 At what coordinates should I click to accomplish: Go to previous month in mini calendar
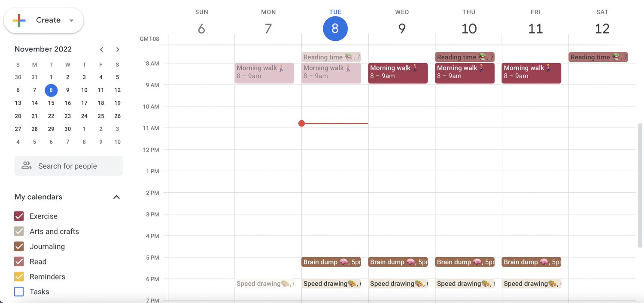click(x=101, y=49)
